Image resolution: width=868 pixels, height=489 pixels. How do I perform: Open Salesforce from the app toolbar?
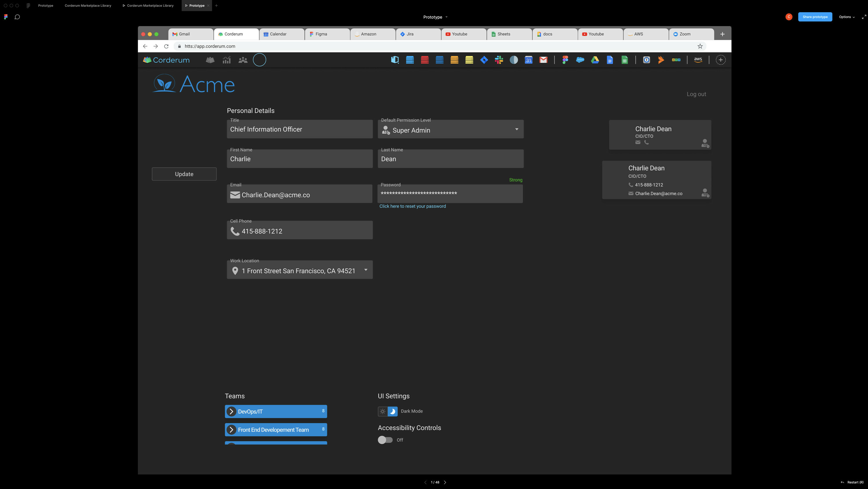pyautogui.click(x=580, y=60)
